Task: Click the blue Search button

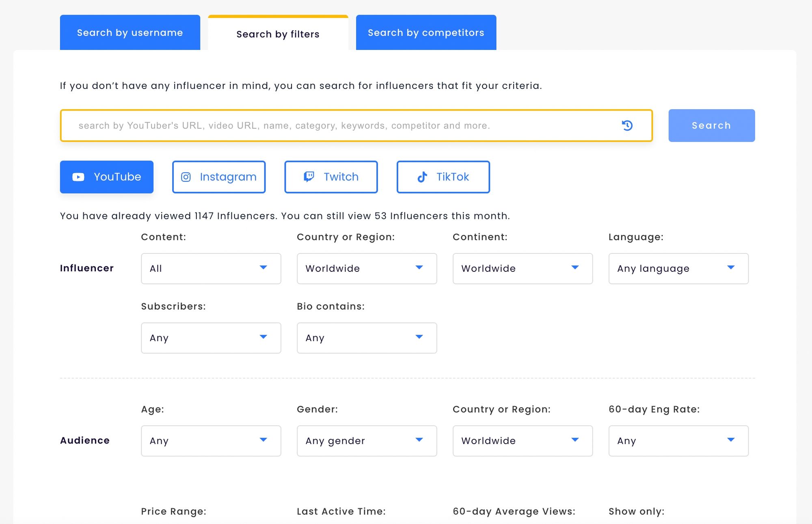Action: [x=712, y=126]
